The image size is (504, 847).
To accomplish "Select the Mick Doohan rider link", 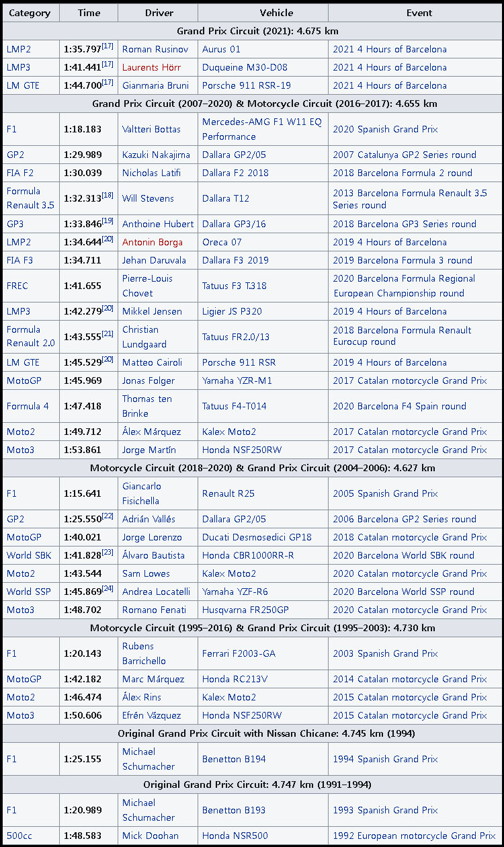I will [151, 836].
